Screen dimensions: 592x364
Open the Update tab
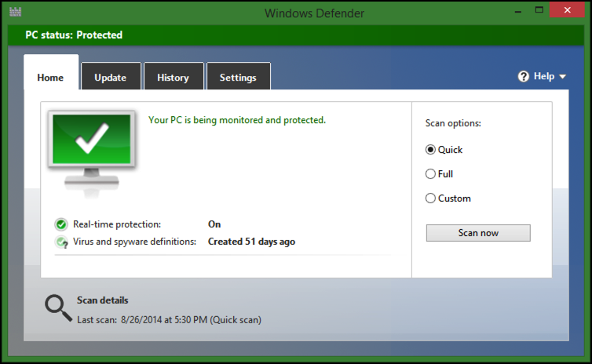(x=111, y=76)
